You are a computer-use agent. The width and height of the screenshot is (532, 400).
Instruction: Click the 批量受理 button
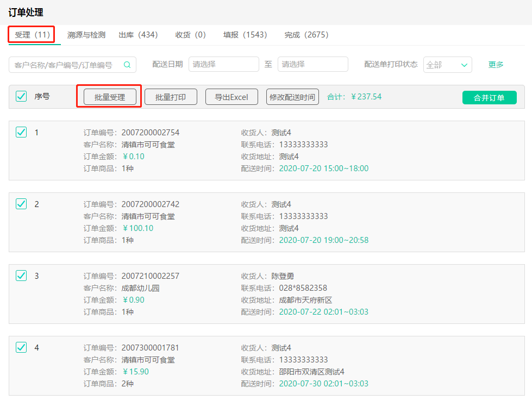pos(110,97)
